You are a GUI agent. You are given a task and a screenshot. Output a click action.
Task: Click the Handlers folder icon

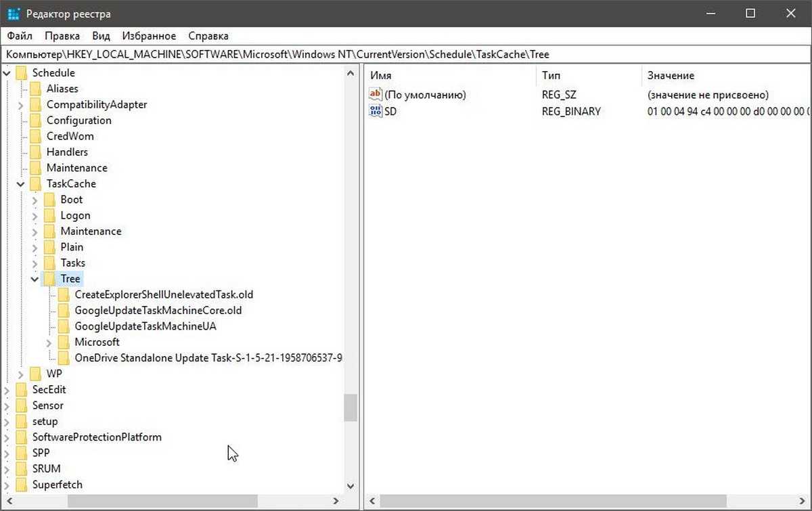pos(36,152)
